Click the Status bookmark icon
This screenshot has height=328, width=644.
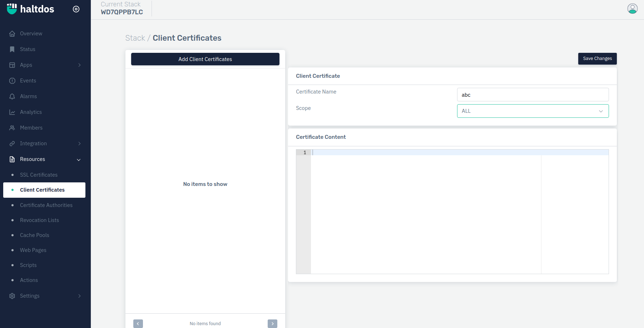point(12,49)
